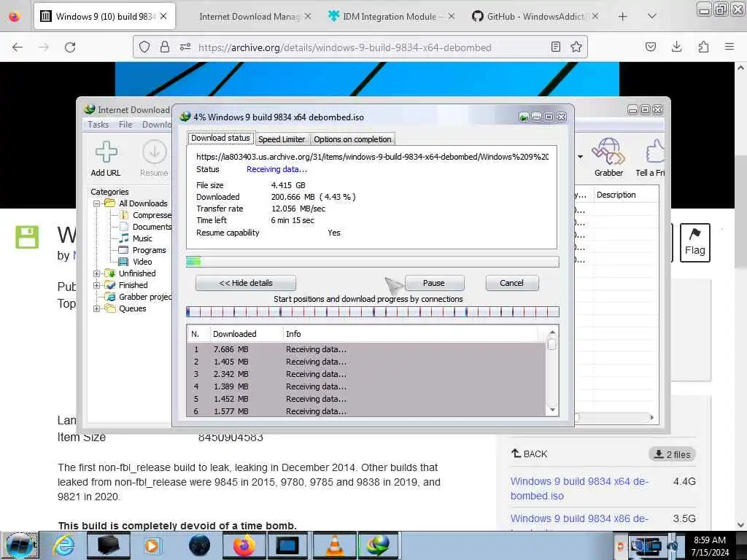
Task: Open the dropdown arrow left of Grabber
Action: coord(580,157)
